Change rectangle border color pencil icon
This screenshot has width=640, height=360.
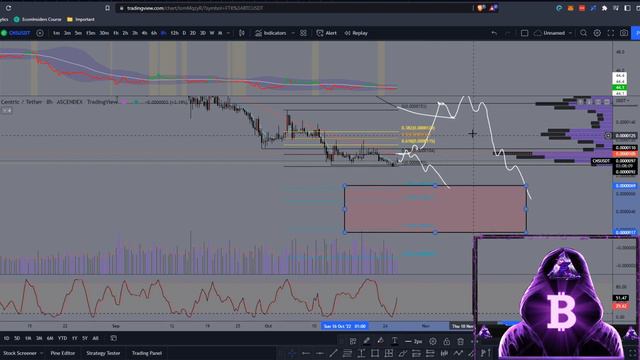367,341
